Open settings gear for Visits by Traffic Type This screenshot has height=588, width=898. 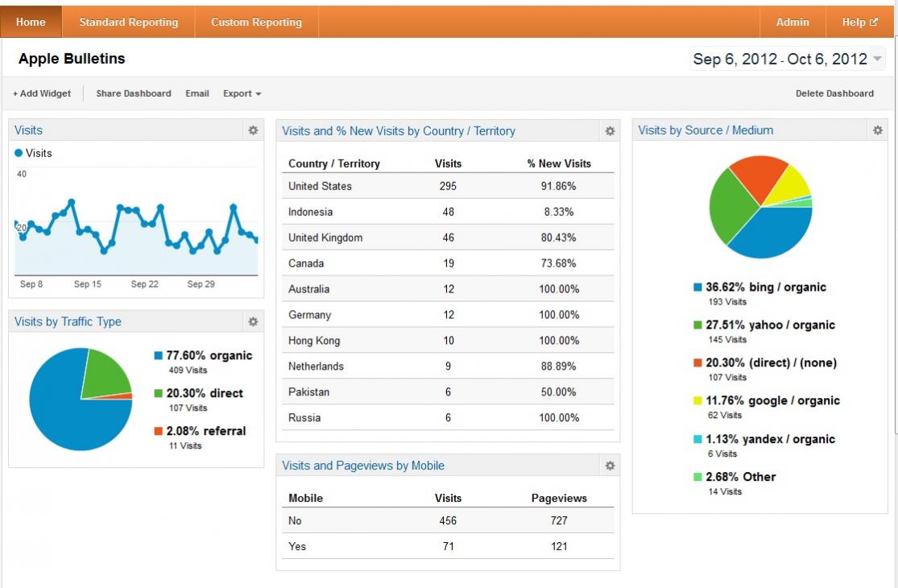(253, 321)
